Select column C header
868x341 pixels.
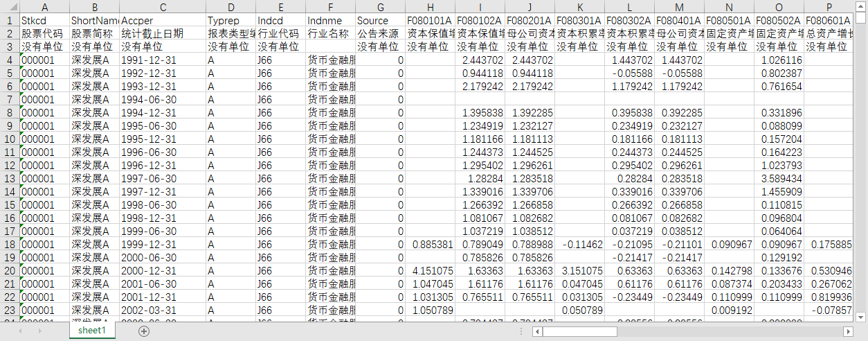click(x=163, y=7)
